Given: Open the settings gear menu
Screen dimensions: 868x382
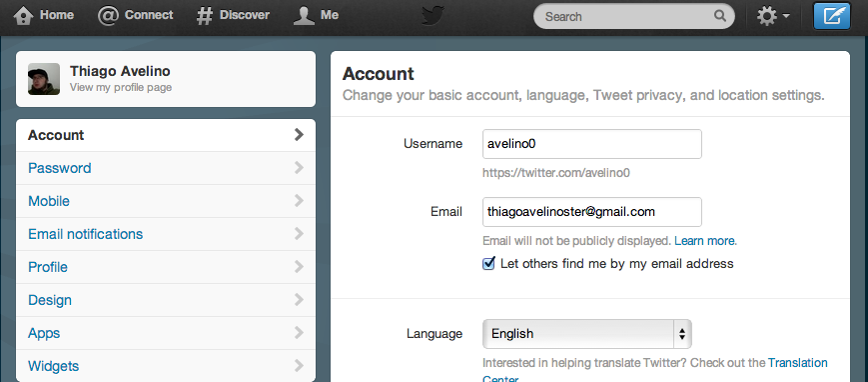Looking at the screenshot, I should click(x=773, y=16).
